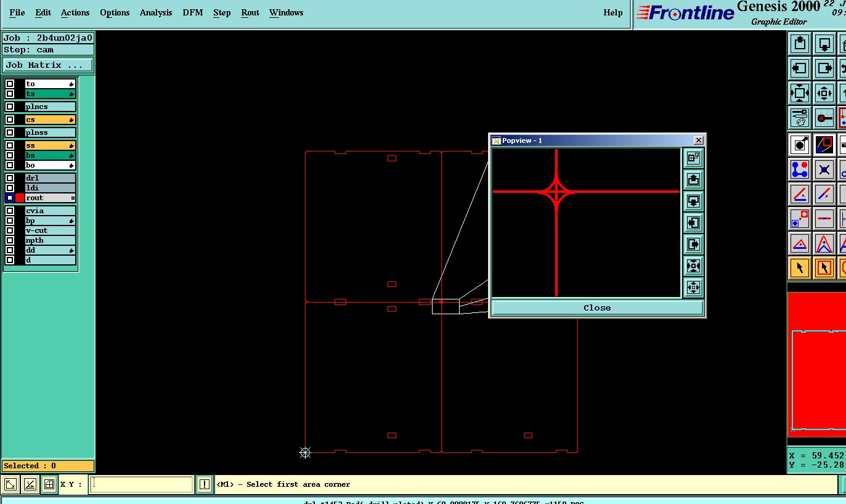Open the Help menu
The image size is (846, 504).
[x=612, y=12]
